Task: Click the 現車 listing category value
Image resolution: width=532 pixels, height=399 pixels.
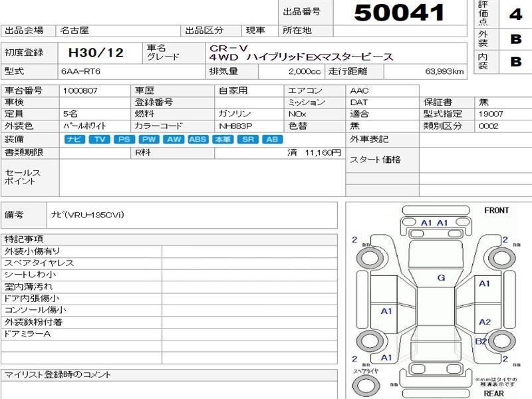Action: click(x=255, y=31)
